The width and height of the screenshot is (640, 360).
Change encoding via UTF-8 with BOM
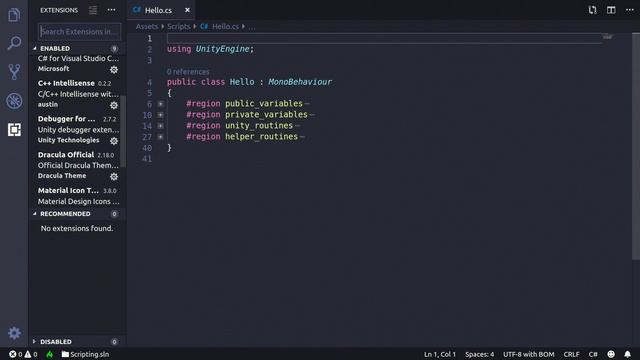click(x=529, y=354)
